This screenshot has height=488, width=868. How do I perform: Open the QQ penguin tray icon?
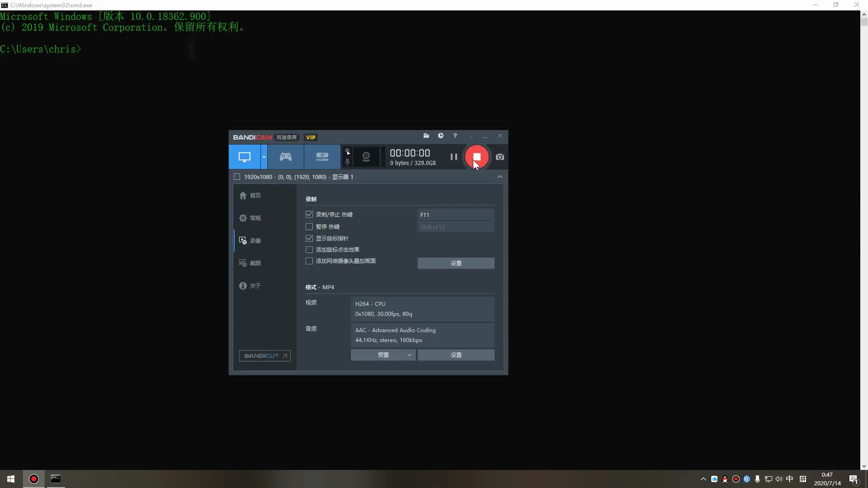pos(725,479)
